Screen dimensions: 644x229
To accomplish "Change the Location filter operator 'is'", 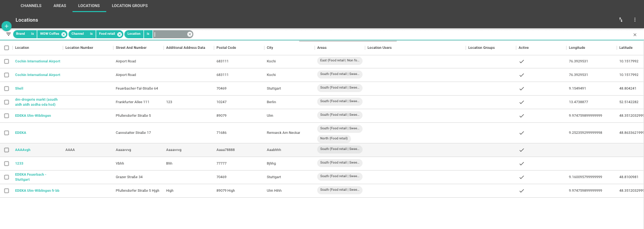I will coord(148,34).
